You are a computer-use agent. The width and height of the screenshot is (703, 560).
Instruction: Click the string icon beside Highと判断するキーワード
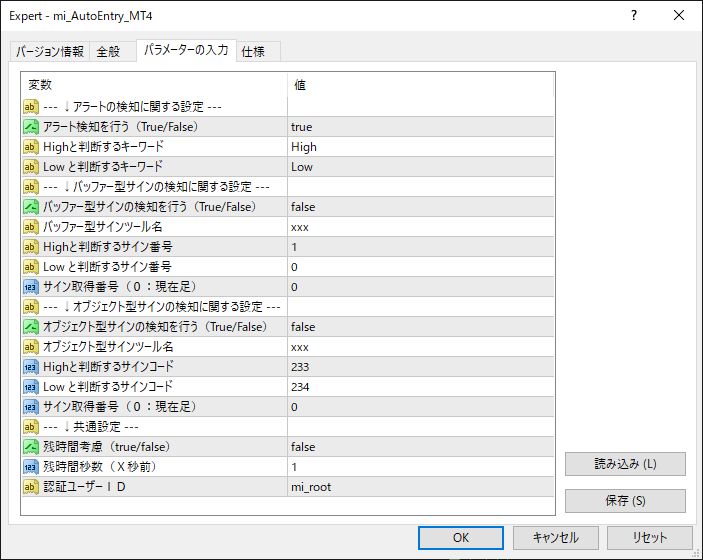click(x=31, y=147)
